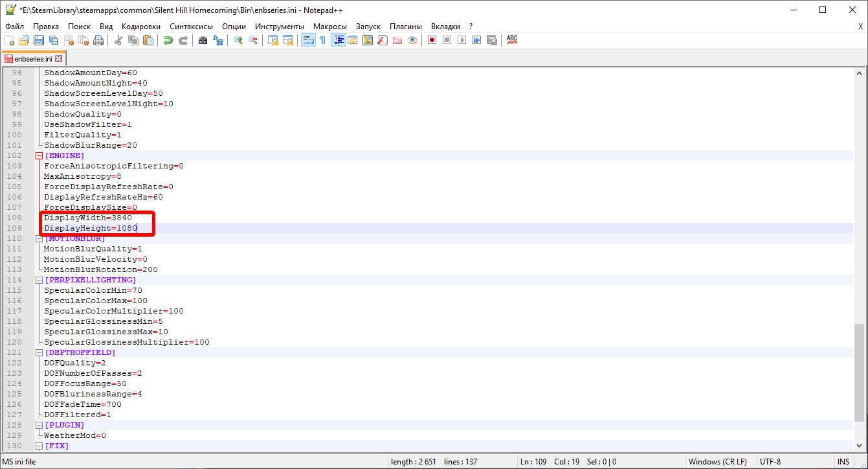This screenshot has width=868, height=469.
Task: Click the Zoom Out toolbar icon
Action: (x=253, y=40)
